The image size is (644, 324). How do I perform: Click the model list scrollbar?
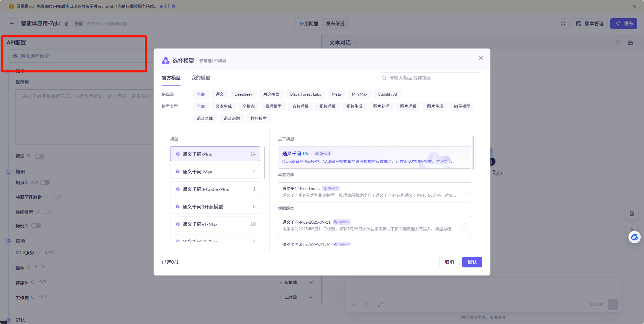coord(265,162)
